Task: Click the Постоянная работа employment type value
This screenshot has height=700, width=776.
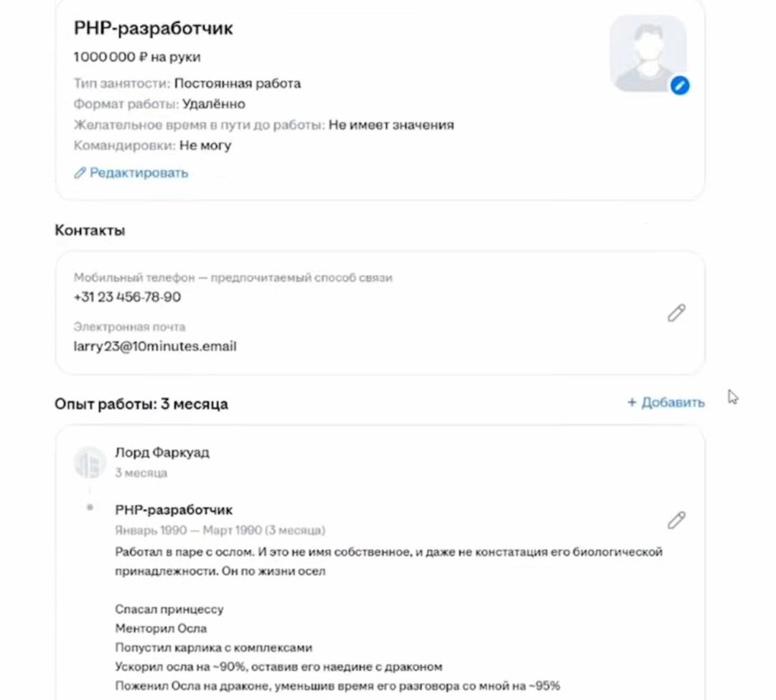Action: tap(237, 83)
